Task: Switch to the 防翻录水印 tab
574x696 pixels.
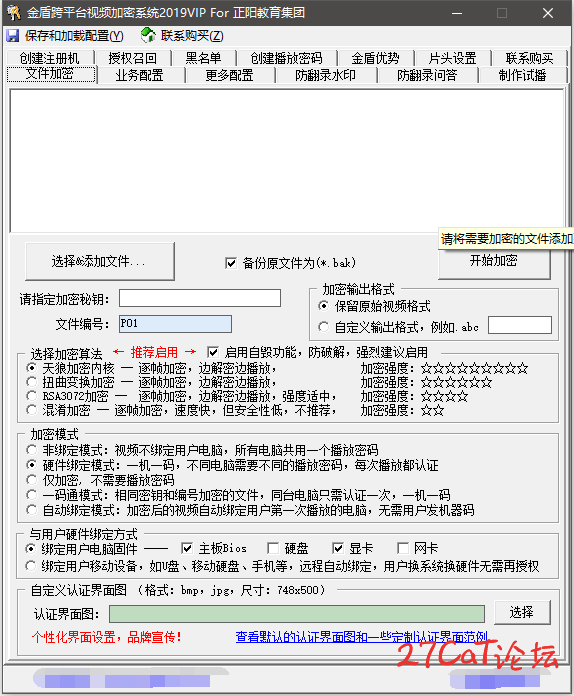Action: point(325,75)
